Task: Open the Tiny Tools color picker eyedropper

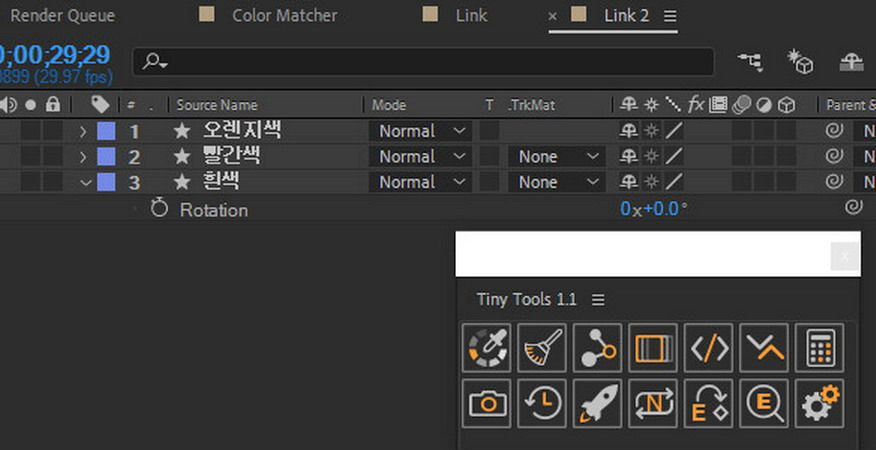Action: click(486, 348)
